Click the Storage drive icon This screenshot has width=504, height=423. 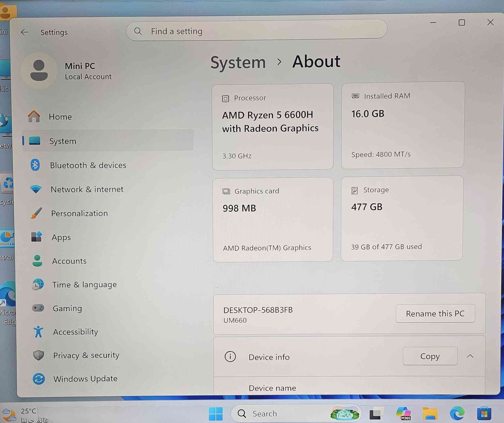point(354,190)
